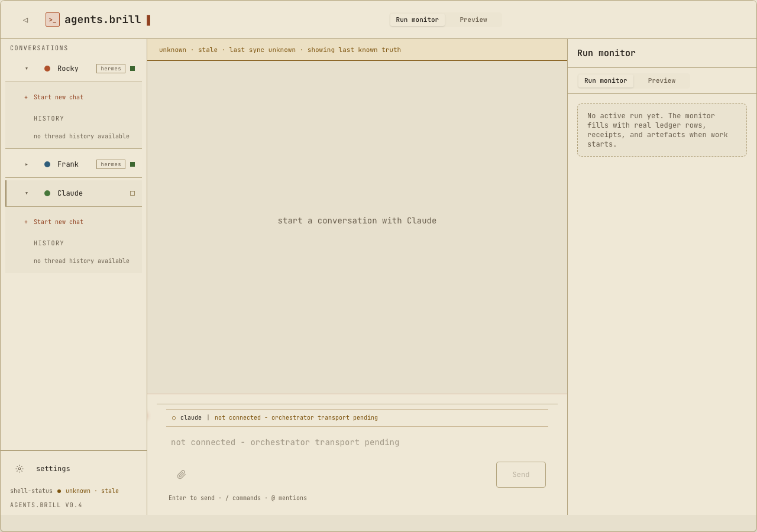This screenshot has height=532, width=757.
Task: Click the HISTORY label under Claude
Action: point(49,244)
